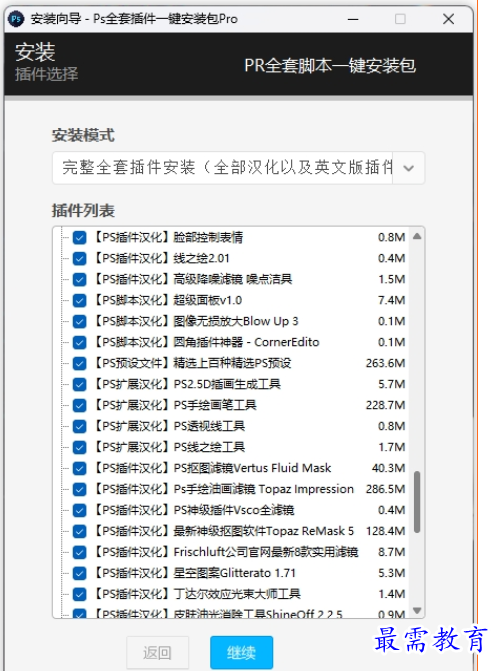
Task: Select the 星空图案Glitterato 1.71 label
Action: click(194, 573)
